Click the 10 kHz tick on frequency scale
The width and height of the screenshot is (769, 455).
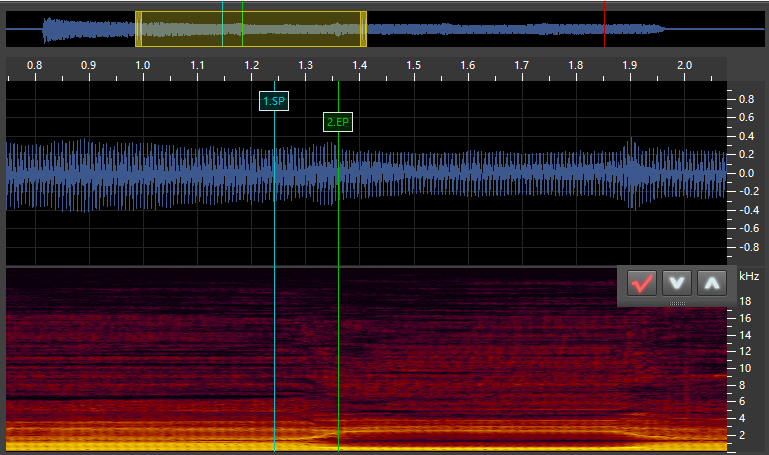744,368
